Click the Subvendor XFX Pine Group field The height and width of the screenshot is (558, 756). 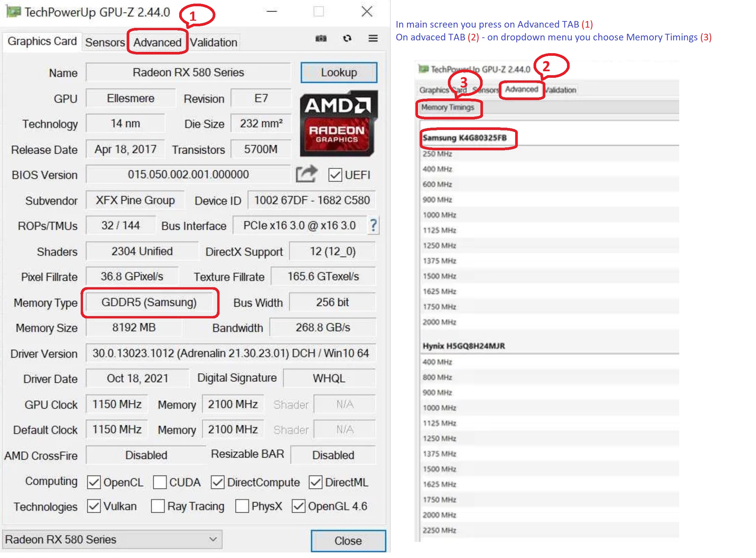[135, 200]
